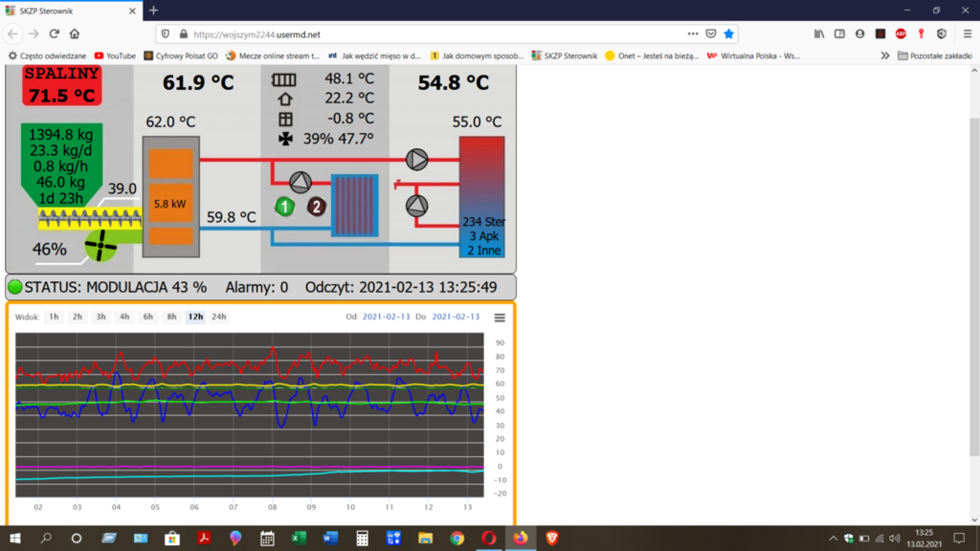The width and height of the screenshot is (980, 551).
Task: Click the dark circle number 2
Action: (316, 206)
